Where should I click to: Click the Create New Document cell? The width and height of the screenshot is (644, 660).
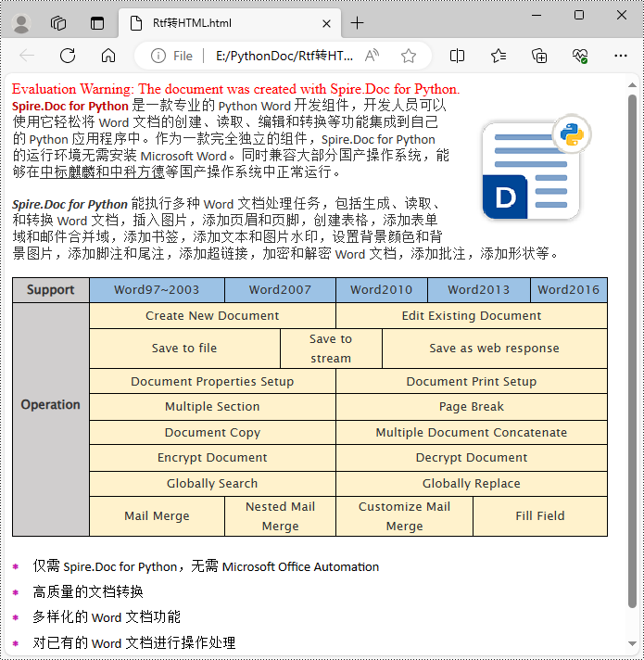coord(212,316)
